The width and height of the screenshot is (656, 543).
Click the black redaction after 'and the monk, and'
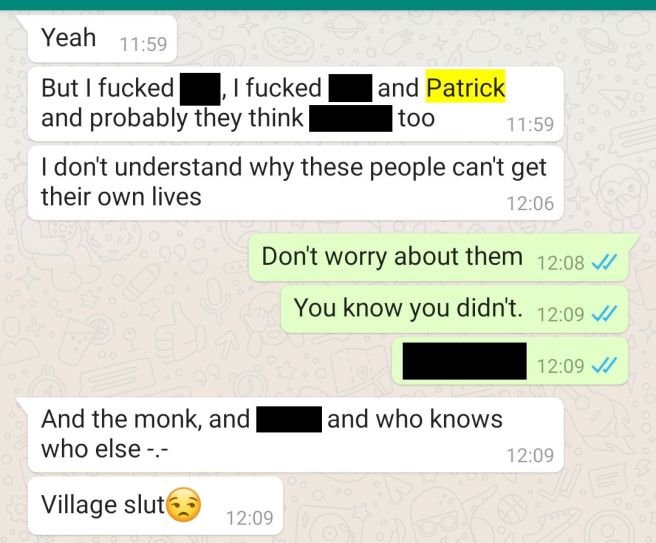click(289, 419)
